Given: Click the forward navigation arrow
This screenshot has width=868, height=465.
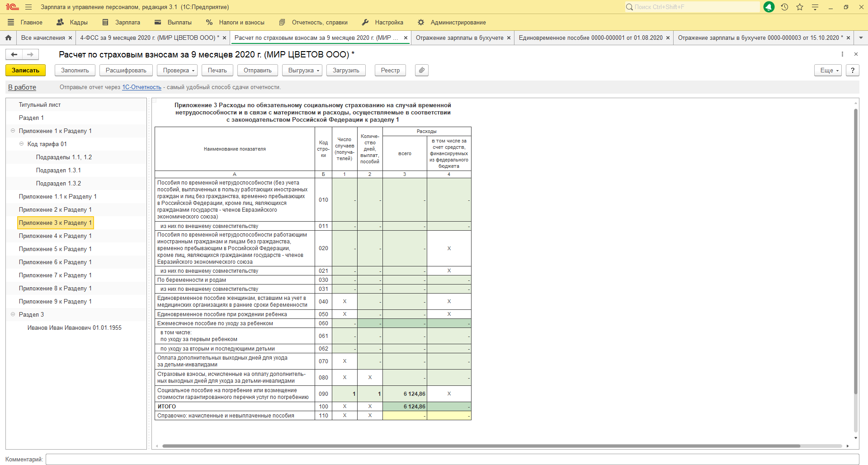Looking at the screenshot, I should [30, 55].
